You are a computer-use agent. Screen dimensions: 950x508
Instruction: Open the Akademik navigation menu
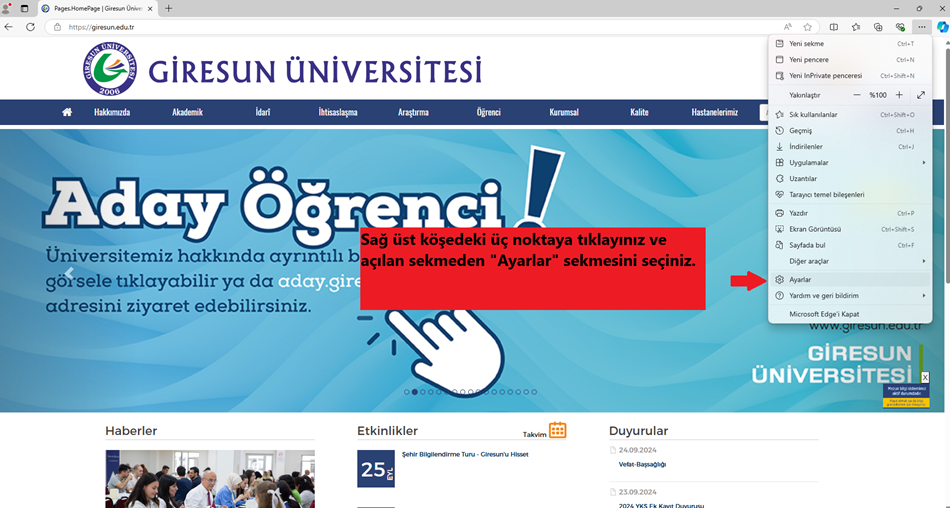tap(187, 112)
